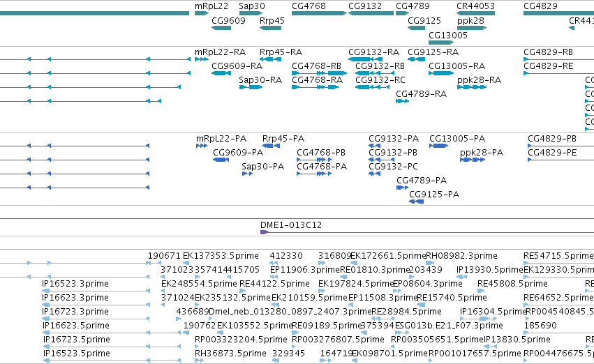Viewport: 594px width, 364px height.
Task: Click protein ppk28-PA label
Action: pyautogui.click(x=482, y=153)
